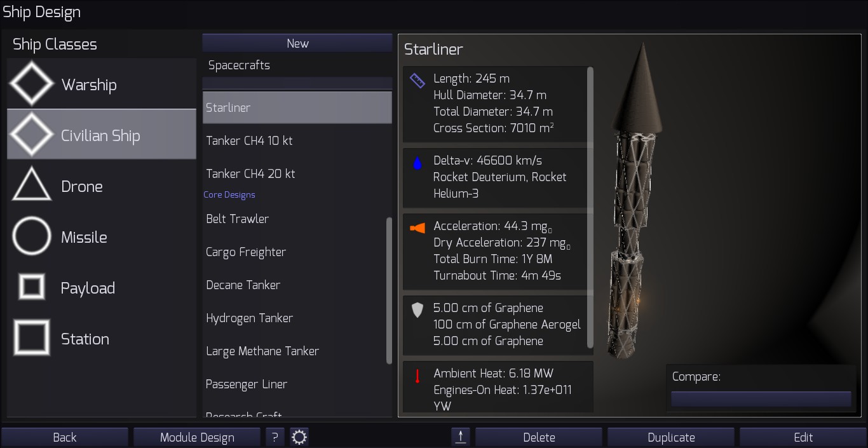Click the upload arrow icon button
The height and width of the screenshot is (448, 868).
coord(461,437)
